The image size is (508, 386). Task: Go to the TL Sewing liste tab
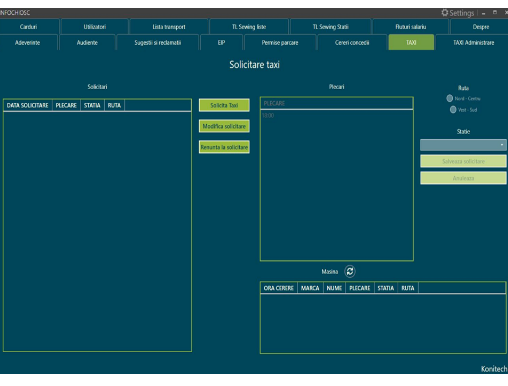point(249,27)
